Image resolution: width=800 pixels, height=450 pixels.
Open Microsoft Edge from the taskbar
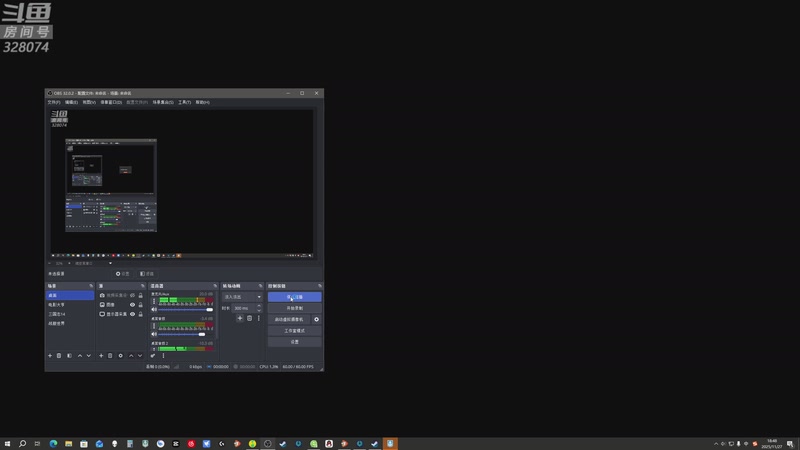pos(53,444)
